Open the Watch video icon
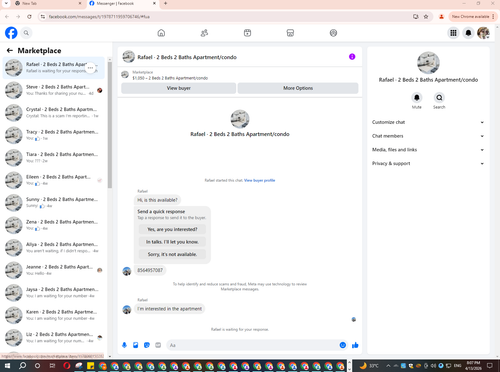Image resolution: width=500 pixels, height=372 pixels. point(247,33)
